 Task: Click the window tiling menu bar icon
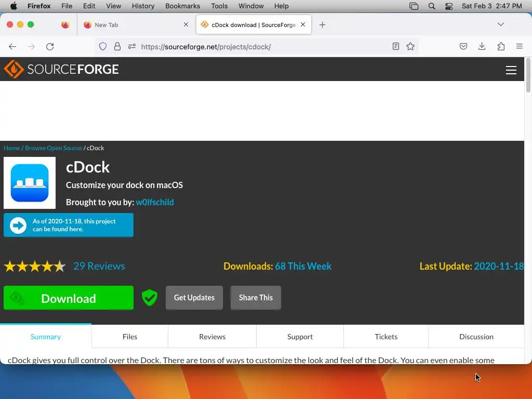point(414,6)
